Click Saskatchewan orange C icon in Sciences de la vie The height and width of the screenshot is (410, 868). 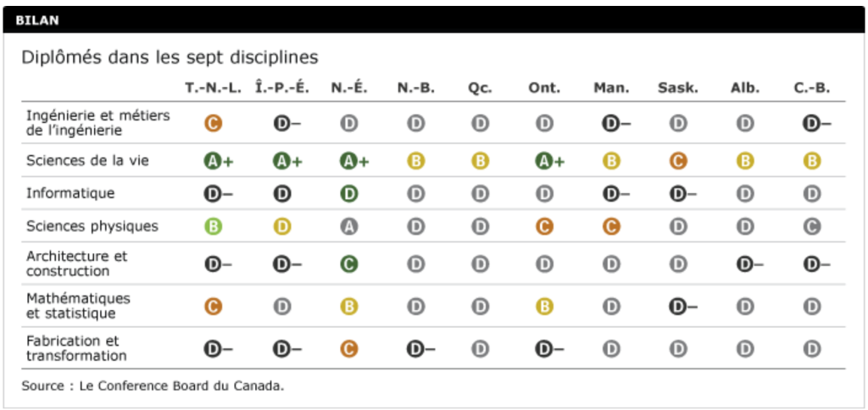pyautogui.click(x=677, y=161)
